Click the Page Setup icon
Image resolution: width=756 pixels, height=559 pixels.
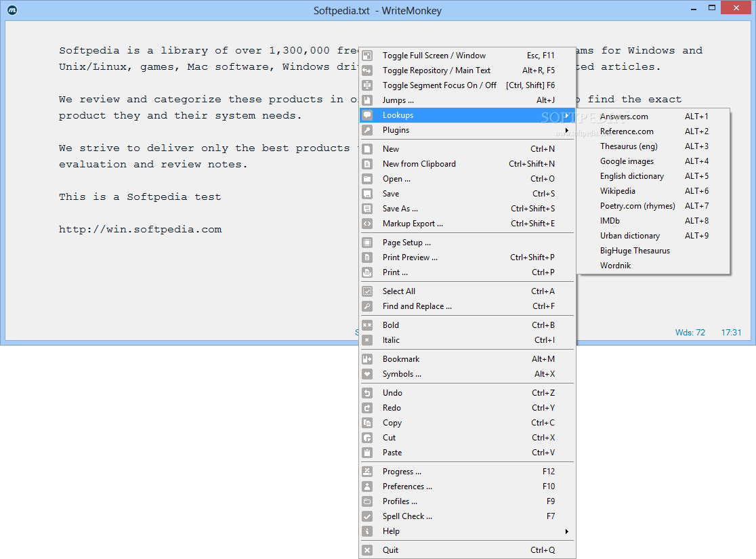[x=367, y=243]
